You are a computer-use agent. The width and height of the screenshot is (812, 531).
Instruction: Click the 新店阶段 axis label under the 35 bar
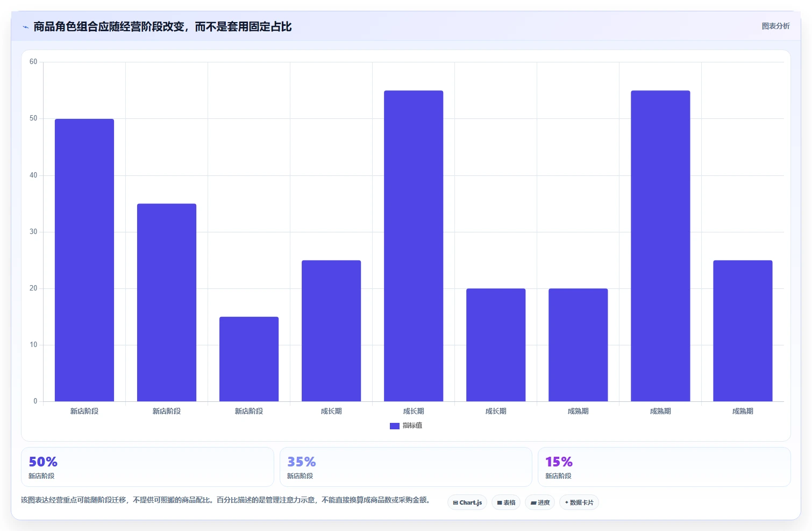167,411
